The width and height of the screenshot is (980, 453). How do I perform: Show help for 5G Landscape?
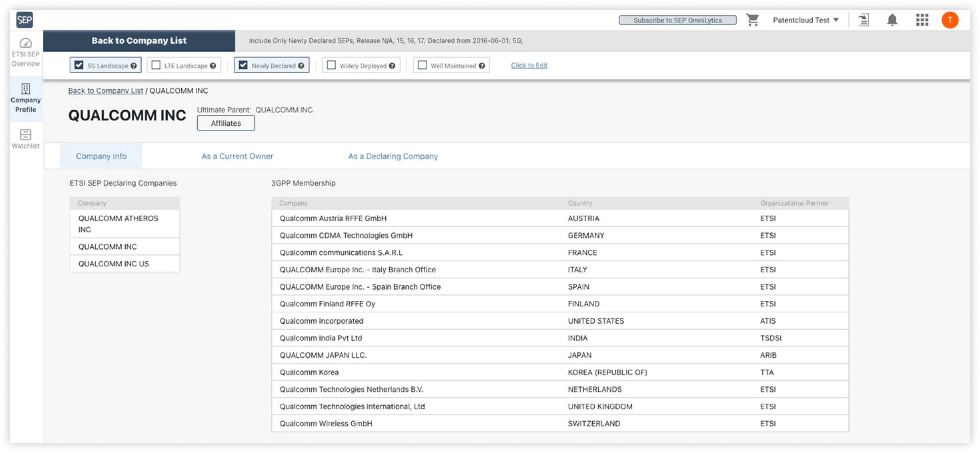(x=134, y=66)
